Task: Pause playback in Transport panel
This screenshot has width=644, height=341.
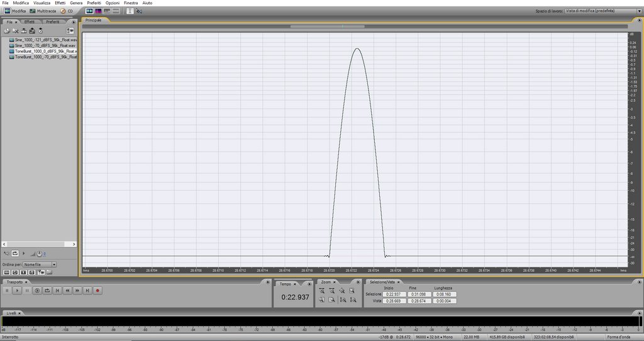Action: 27,291
